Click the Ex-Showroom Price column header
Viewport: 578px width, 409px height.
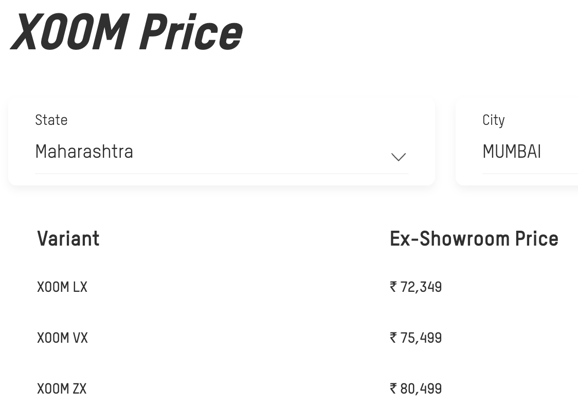pyautogui.click(x=474, y=238)
